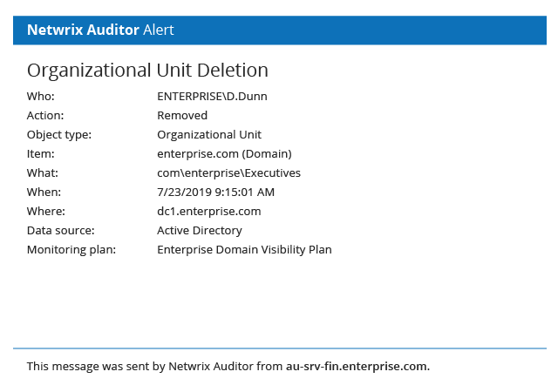The image size is (558, 392).
Task: Click the 7/23/2019 9:15:01 AM timestamp
Action: point(215,192)
